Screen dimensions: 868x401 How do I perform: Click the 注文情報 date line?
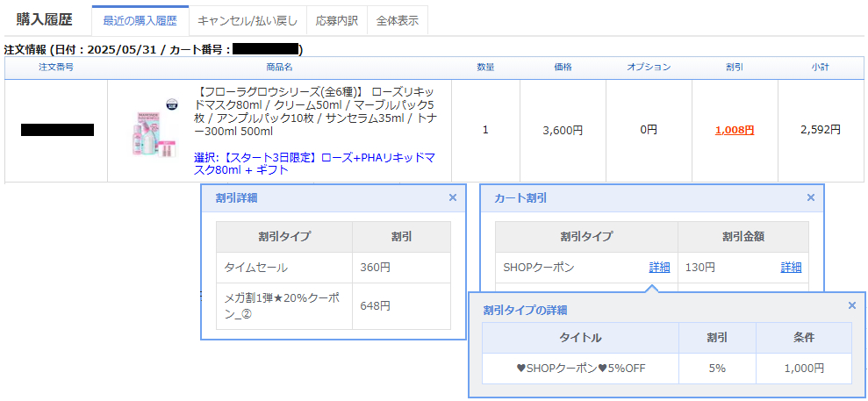(x=154, y=50)
